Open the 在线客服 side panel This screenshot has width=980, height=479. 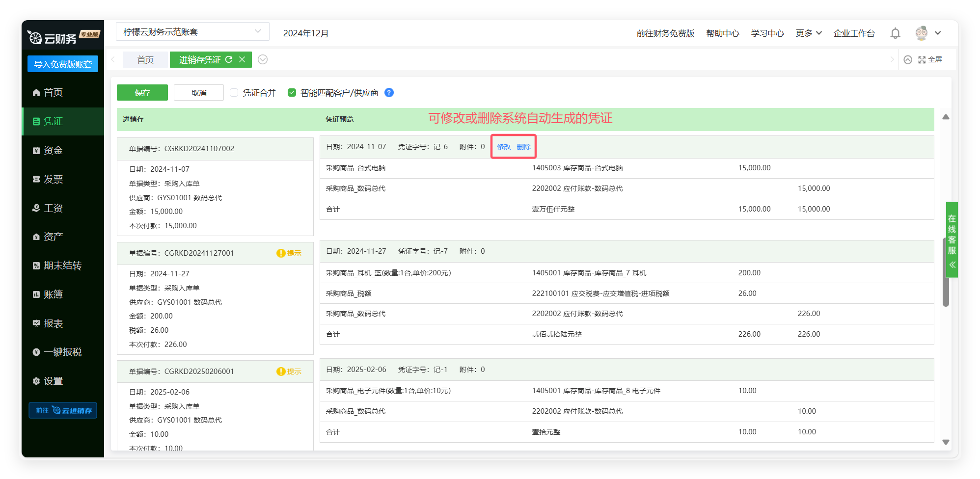tap(952, 239)
